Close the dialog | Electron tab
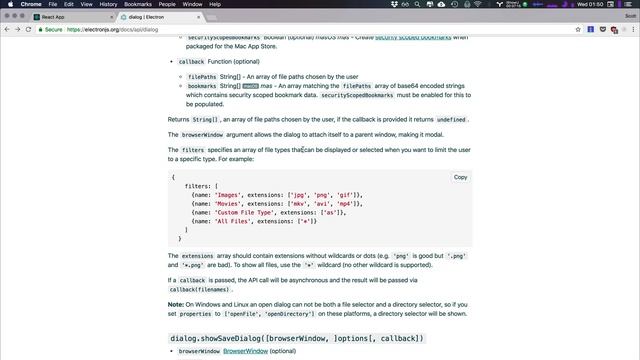This screenshot has height=360, width=640. point(198,17)
